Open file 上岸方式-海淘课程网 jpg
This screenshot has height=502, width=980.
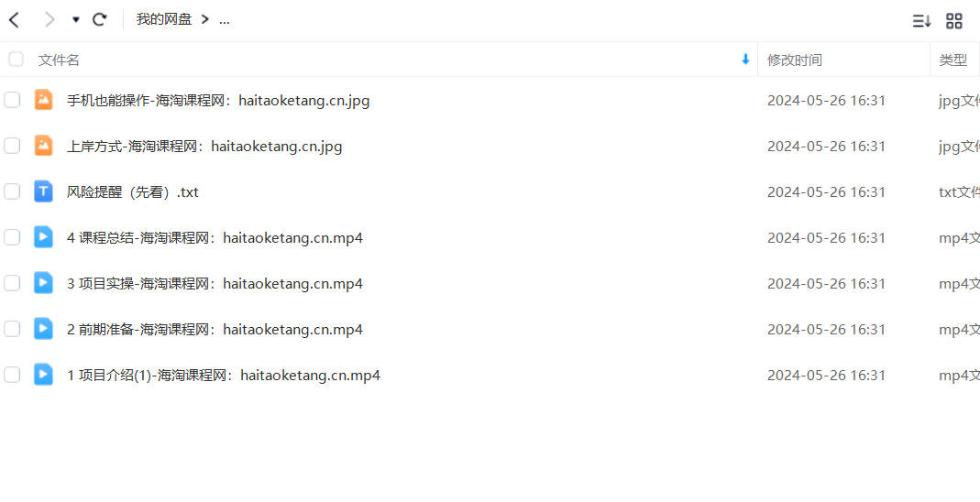click(x=204, y=146)
